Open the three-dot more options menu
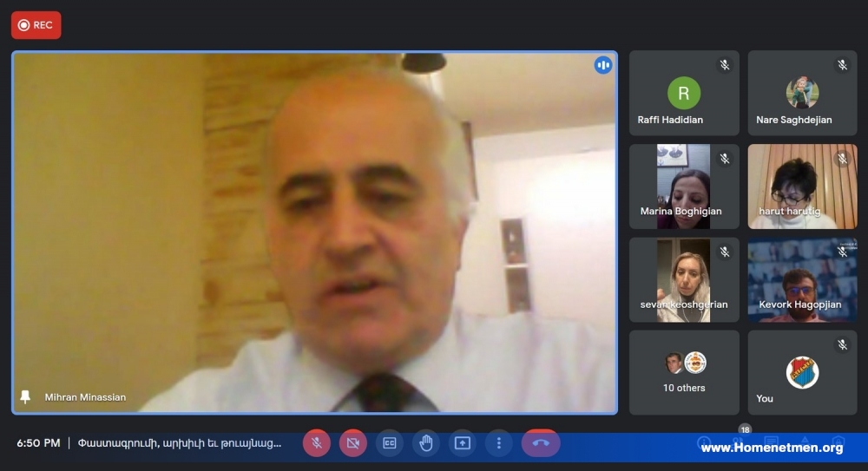This screenshot has height=471, width=868. (x=499, y=443)
